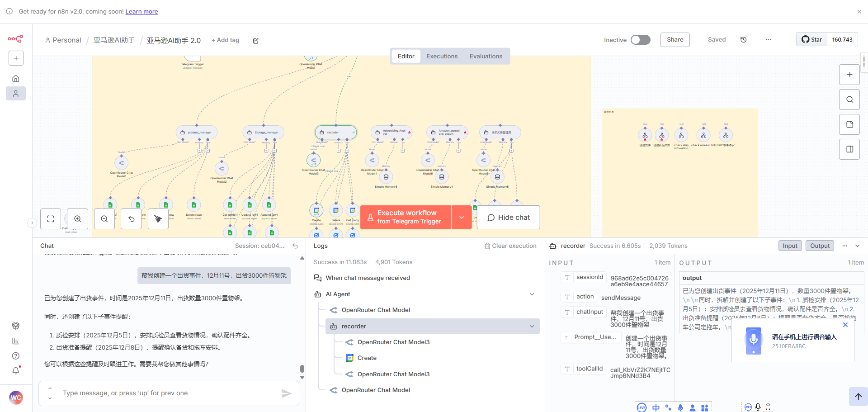
Task: Click the chat message input field
Action: [x=167, y=393]
